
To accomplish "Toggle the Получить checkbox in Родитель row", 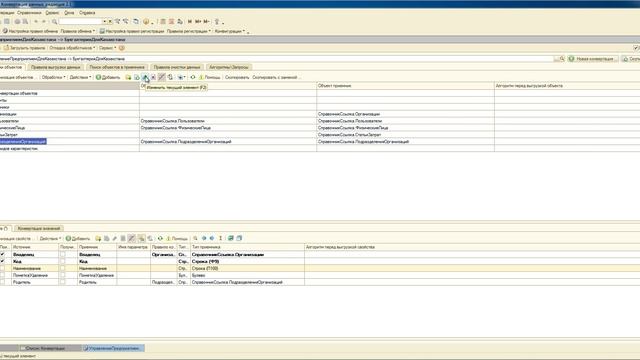I will tap(62, 282).
